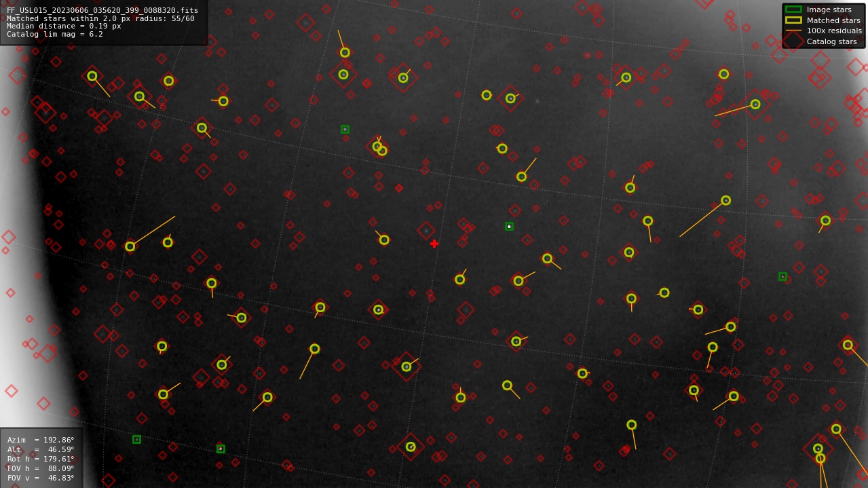Click the FF_USL015 FITS file name text
868x488 pixels.
click(102, 10)
